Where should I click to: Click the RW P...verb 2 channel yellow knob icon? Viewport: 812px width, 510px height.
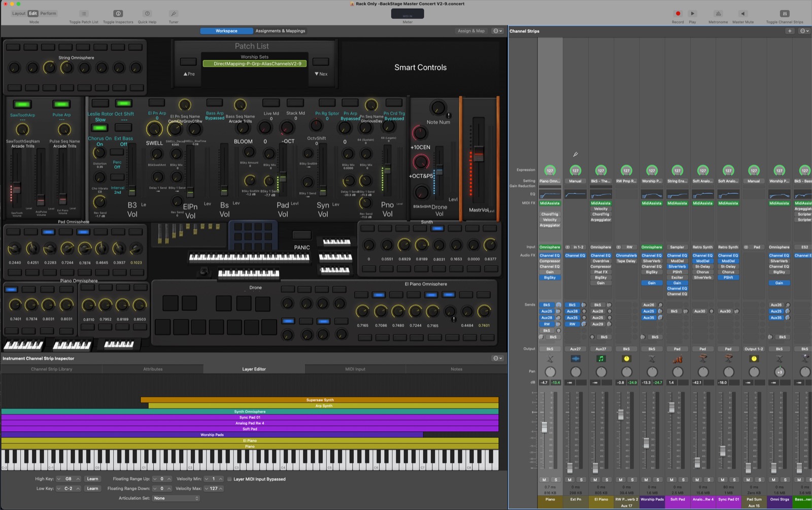[627, 359]
